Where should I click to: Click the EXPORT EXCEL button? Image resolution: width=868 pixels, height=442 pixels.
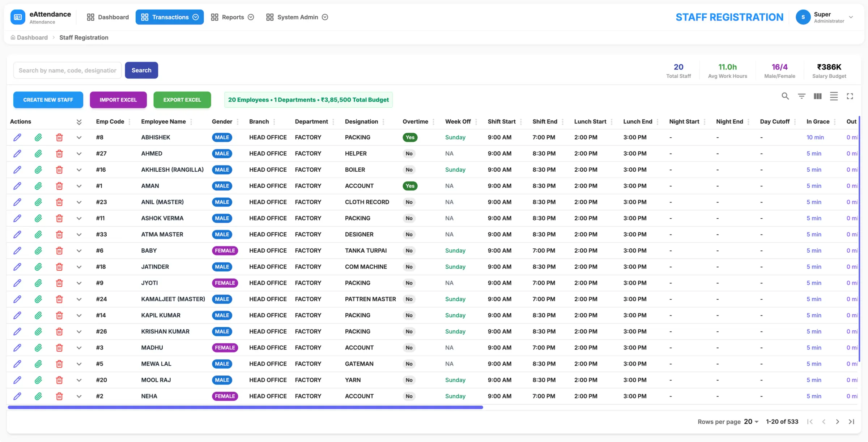[x=182, y=100]
